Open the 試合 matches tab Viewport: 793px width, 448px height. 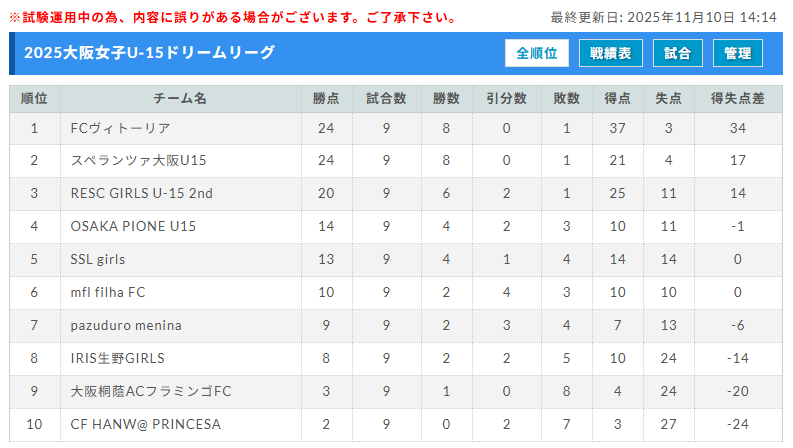677,54
